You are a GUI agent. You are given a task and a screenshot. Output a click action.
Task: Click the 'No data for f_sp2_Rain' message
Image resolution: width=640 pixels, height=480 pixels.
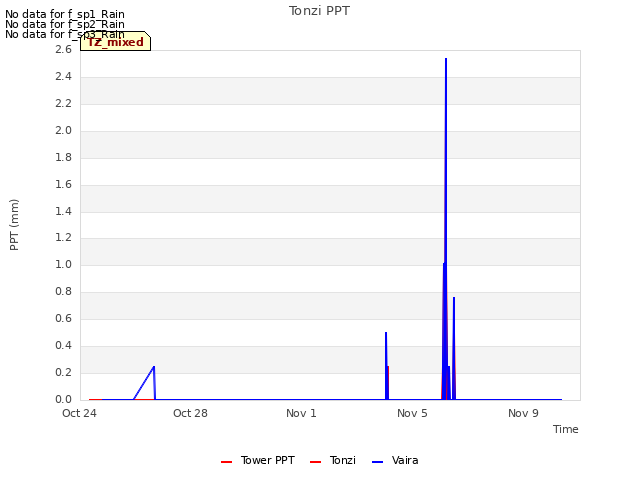pos(65,24)
